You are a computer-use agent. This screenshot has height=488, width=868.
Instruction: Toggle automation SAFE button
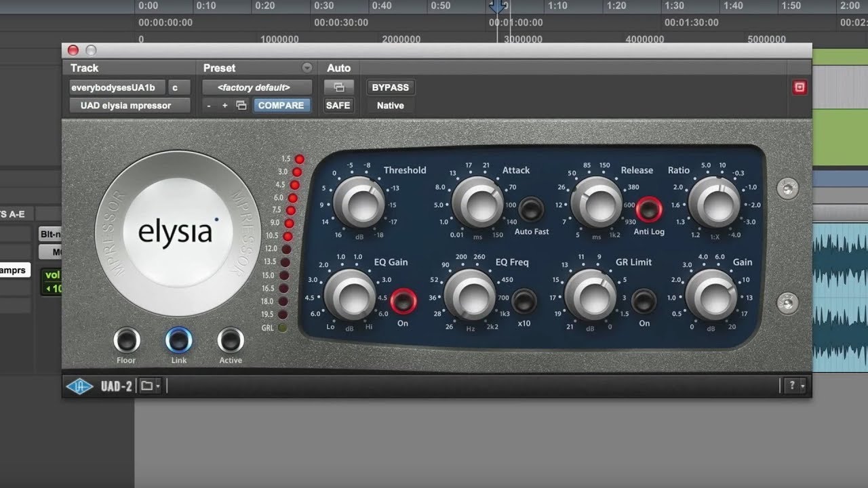338,105
